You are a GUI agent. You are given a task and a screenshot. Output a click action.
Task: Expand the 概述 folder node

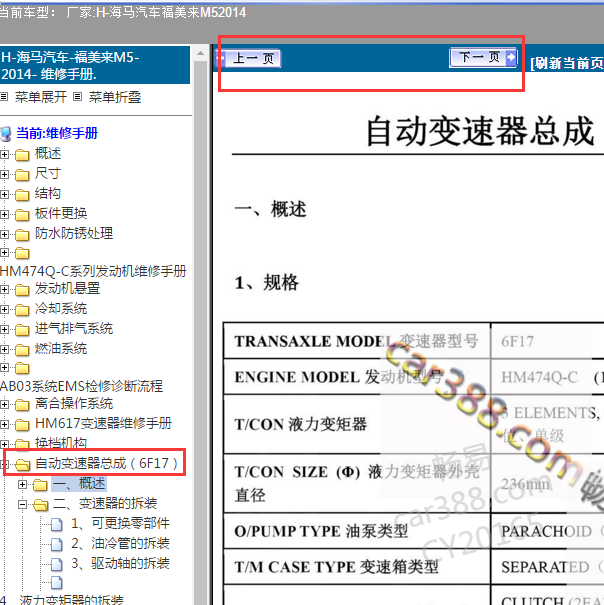(4, 154)
